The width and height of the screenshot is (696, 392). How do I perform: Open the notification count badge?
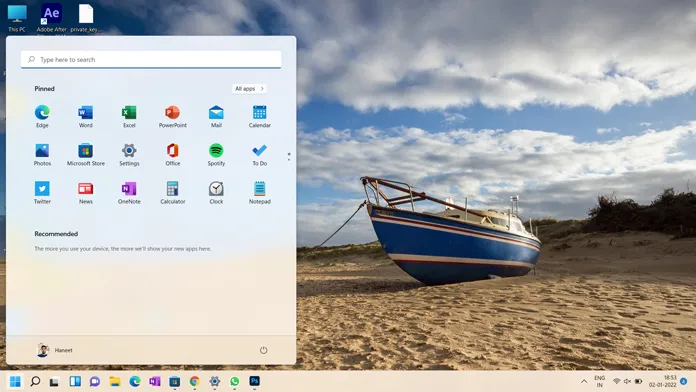tap(684, 381)
